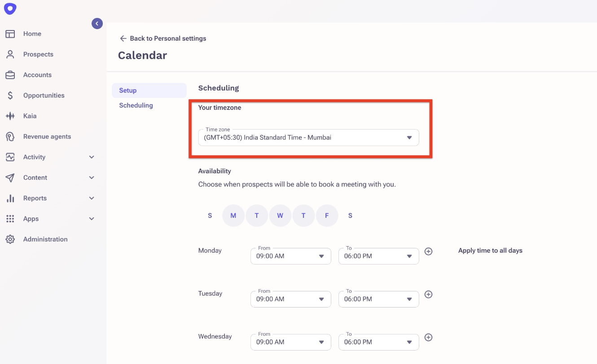Image resolution: width=597 pixels, height=364 pixels.
Task: Click the Home sidebar icon
Action: (x=10, y=34)
